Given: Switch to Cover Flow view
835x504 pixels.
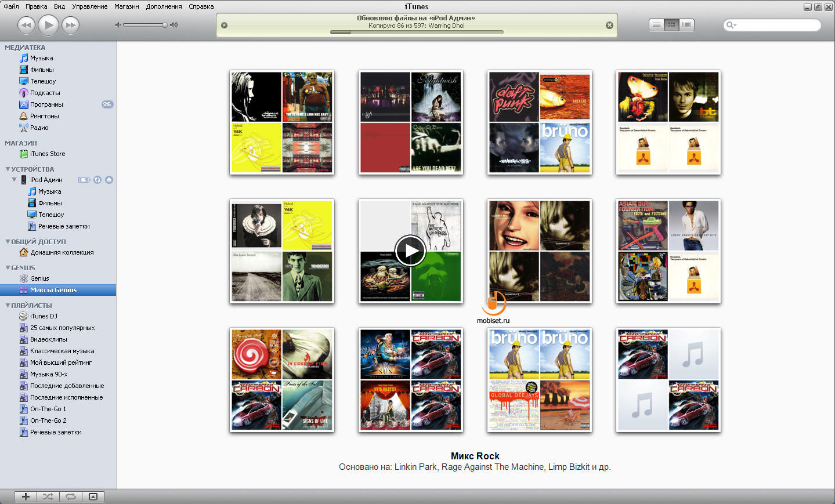Looking at the screenshot, I should point(687,24).
